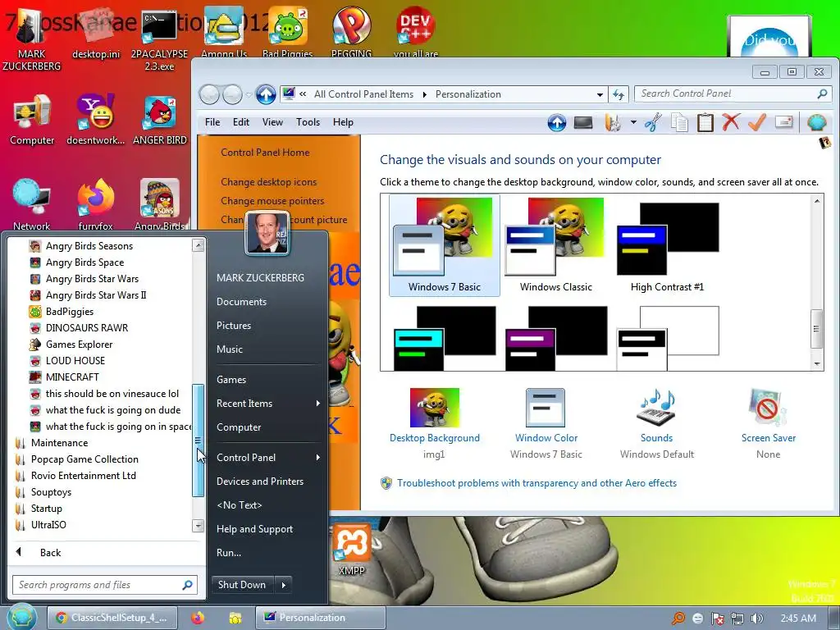
Task: Click the Copy pages toolbar icon
Action: point(679,123)
